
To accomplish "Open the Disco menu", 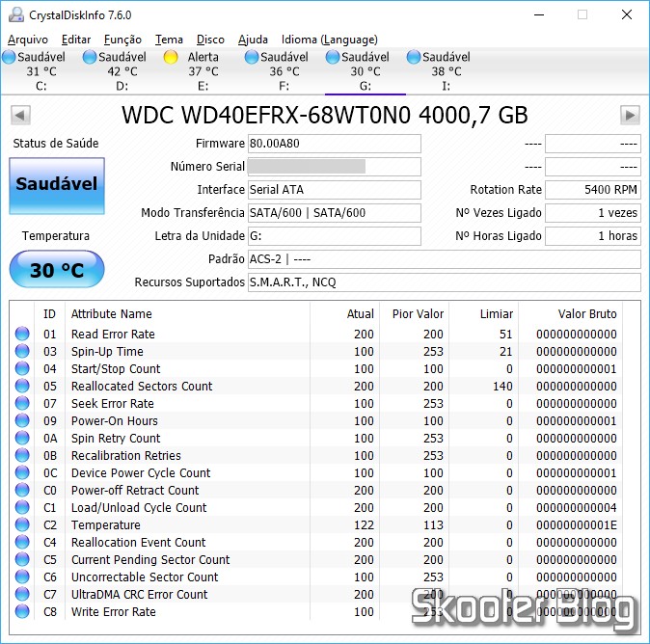I will click(210, 40).
